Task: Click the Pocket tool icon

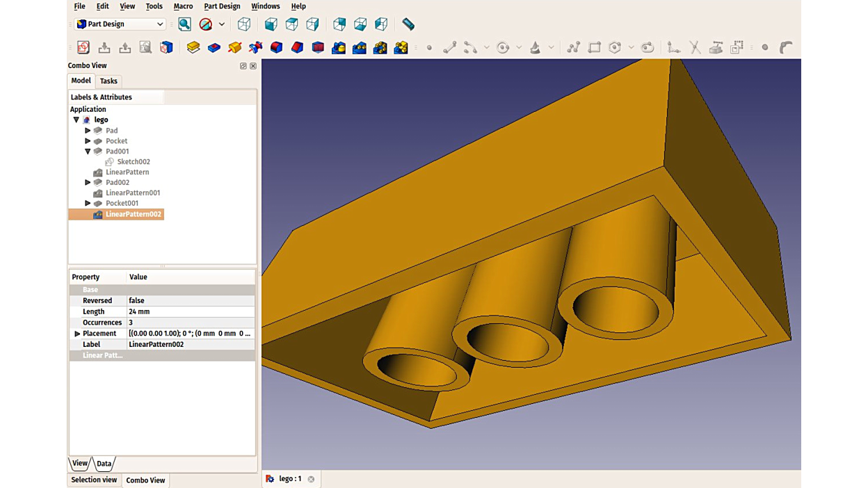Action: point(214,47)
